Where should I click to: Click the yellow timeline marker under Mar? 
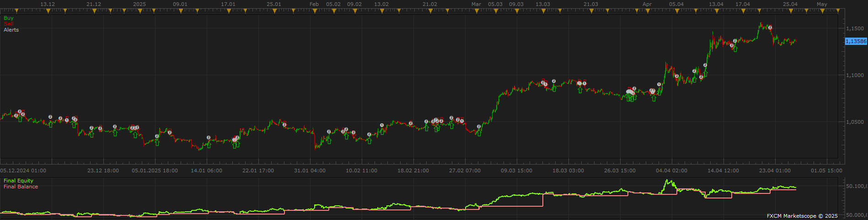coord(477,11)
